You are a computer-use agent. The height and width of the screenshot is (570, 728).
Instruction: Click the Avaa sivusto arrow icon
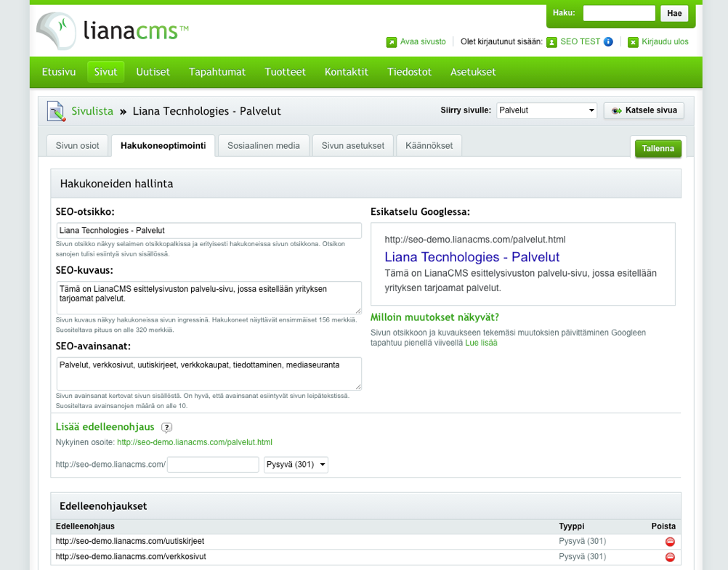(392, 42)
